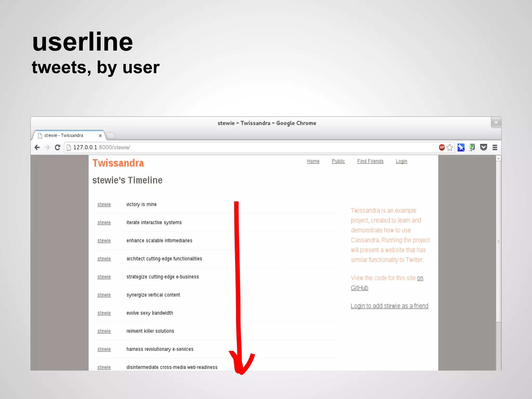Screen dimensions: 532x399
Task: Open the Find Friends link
Action: tap(370, 161)
